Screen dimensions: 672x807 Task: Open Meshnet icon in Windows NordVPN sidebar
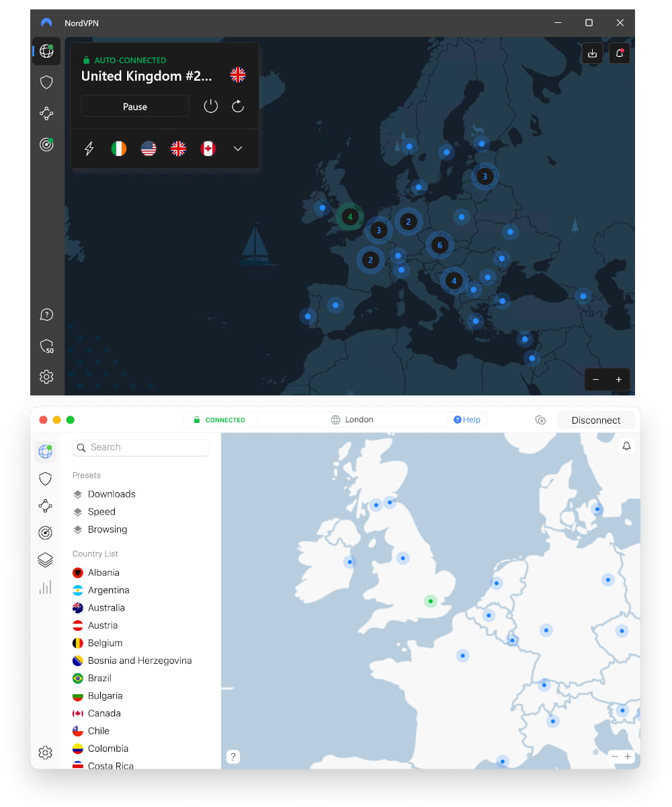click(x=46, y=113)
